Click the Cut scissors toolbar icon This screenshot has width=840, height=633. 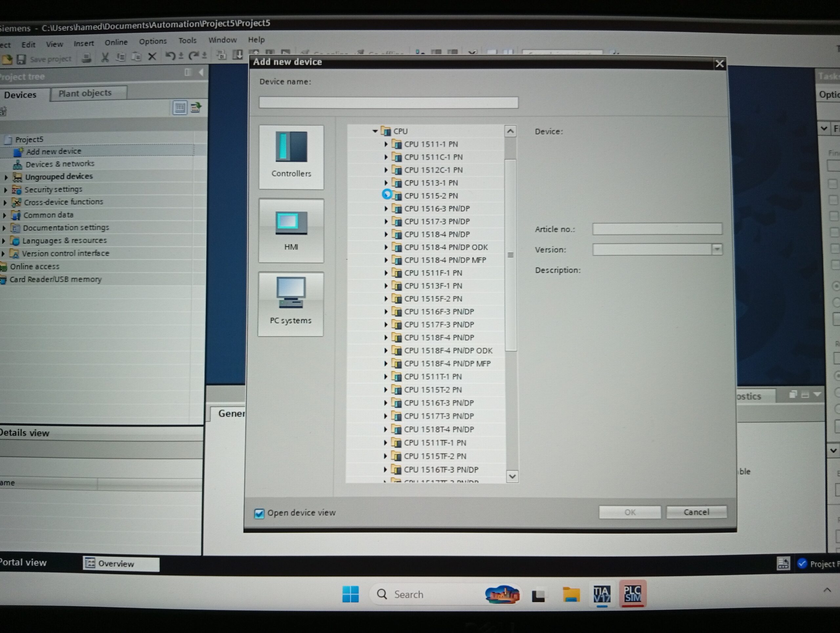pos(105,57)
